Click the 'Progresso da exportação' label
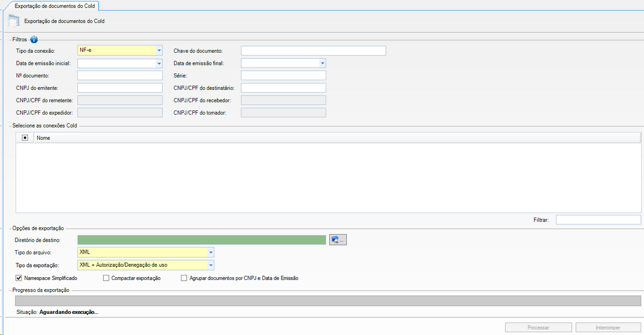 point(41,290)
